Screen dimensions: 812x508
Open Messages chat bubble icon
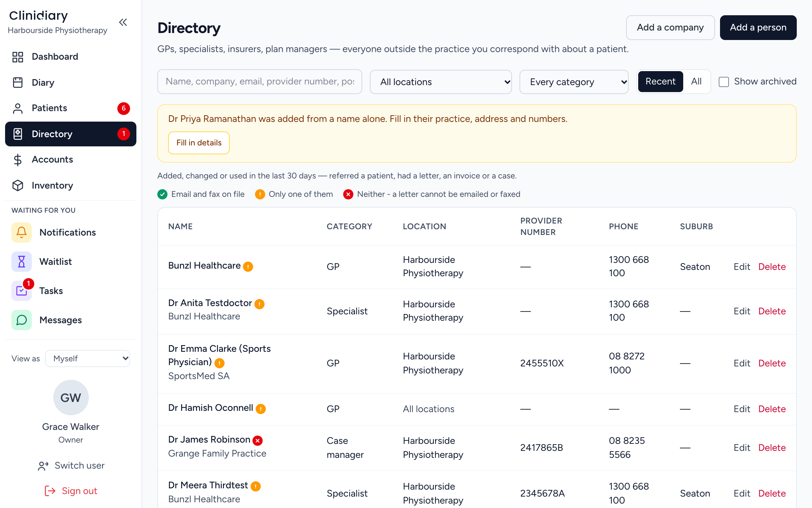22,320
